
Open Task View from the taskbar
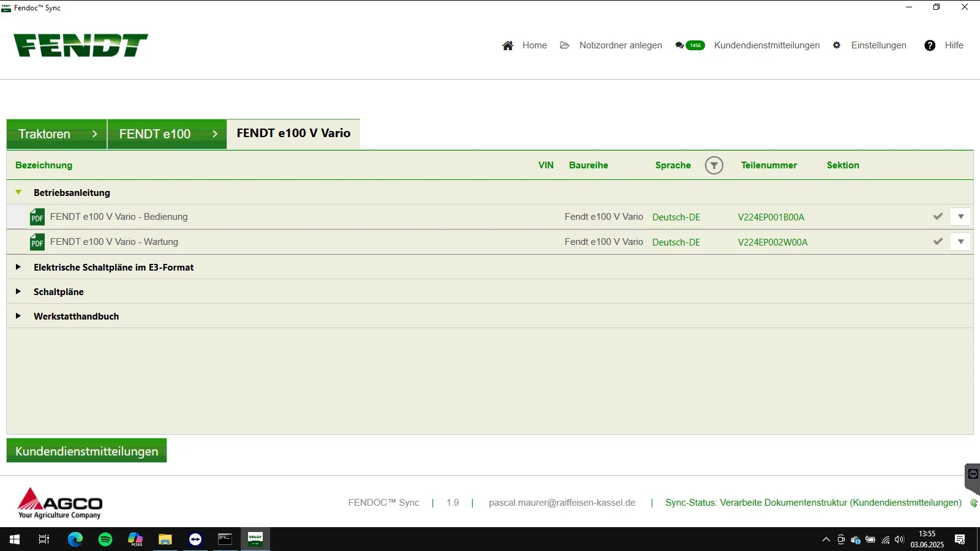(44, 539)
